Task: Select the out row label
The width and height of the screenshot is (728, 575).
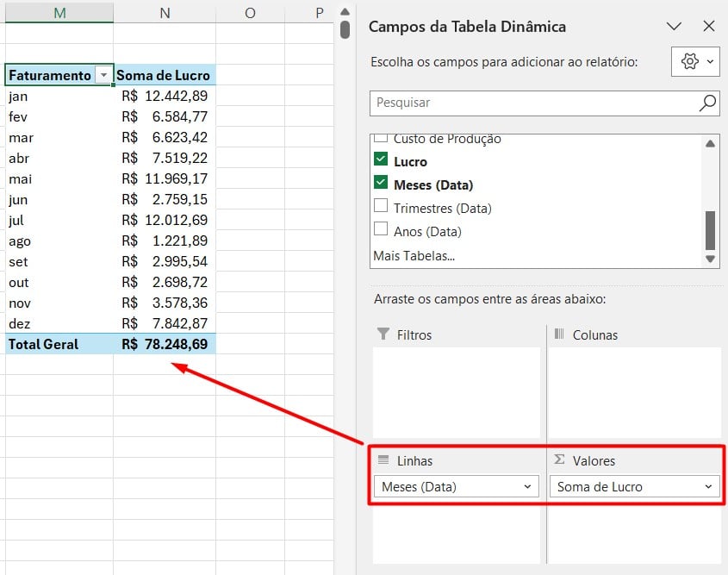Action: [x=59, y=282]
